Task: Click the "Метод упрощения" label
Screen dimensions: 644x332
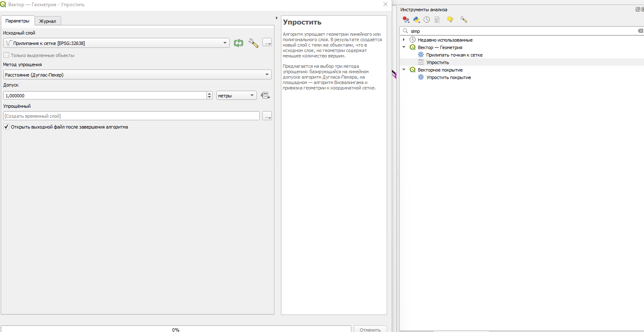Action: click(x=22, y=64)
